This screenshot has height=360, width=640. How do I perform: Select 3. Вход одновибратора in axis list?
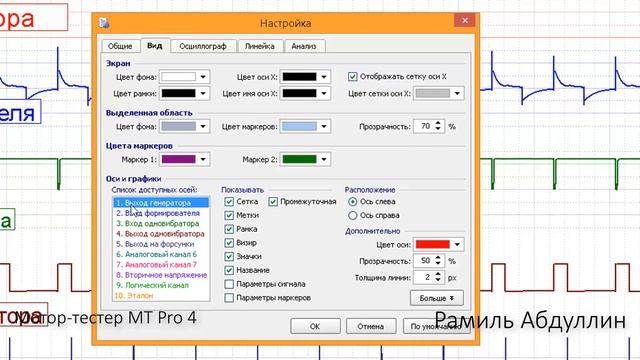pyautogui.click(x=161, y=224)
